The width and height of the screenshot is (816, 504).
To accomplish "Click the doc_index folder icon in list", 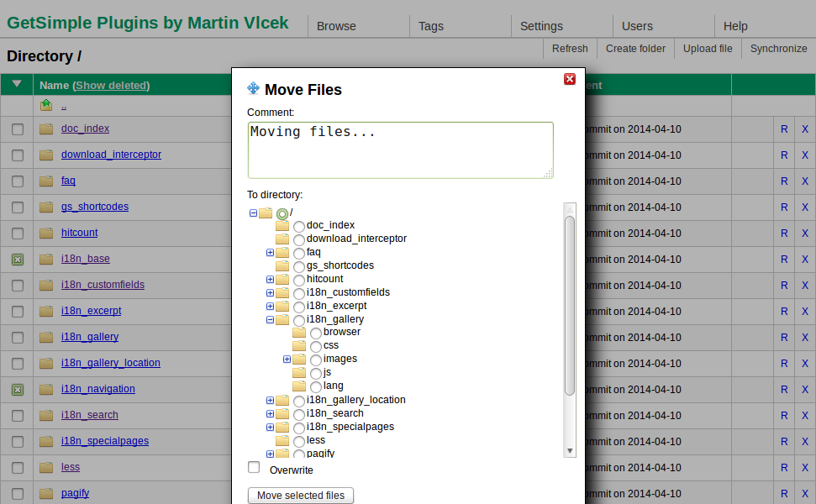I will 46,129.
